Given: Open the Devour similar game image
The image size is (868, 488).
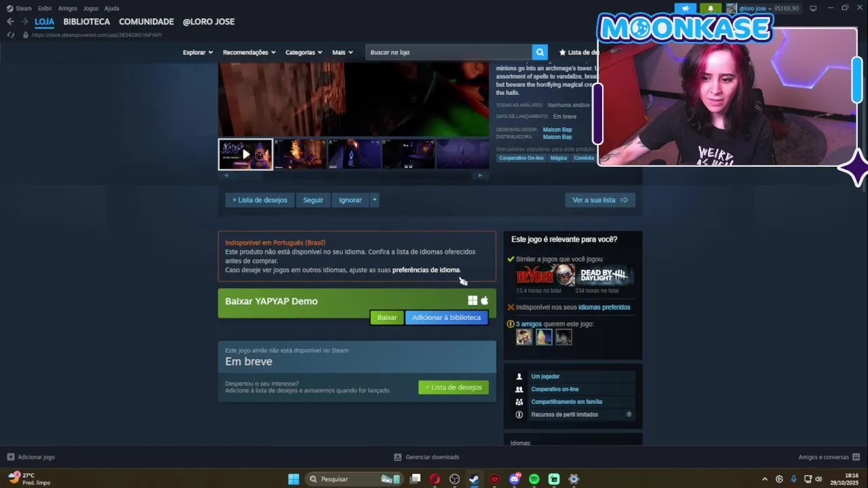Looking at the screenshot, I should pos(545,275).
